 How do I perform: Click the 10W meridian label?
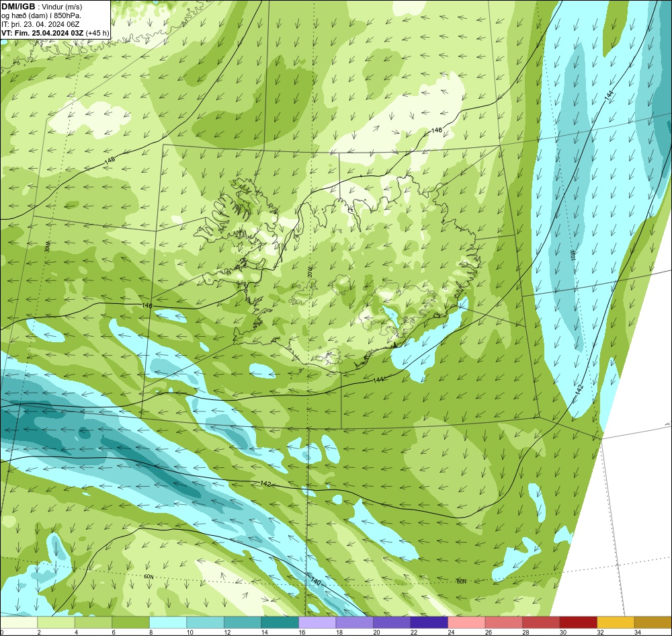point(572,255)
